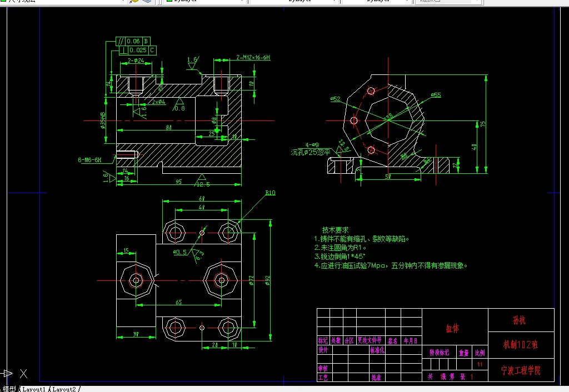Select the 0.06 parallelism tolerance frame
Image resolution: width=569 pixels, height=392 pixels.
point(133,41)
